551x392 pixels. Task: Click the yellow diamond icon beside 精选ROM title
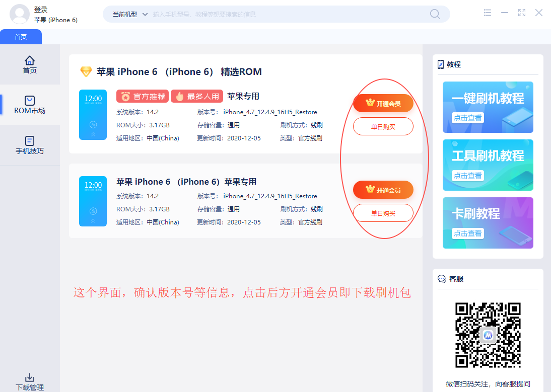86,71
